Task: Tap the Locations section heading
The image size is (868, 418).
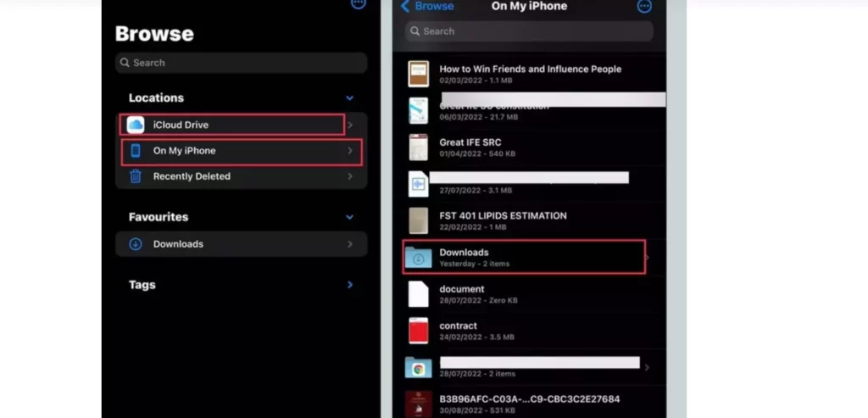Action: click(x=156, y=98)
